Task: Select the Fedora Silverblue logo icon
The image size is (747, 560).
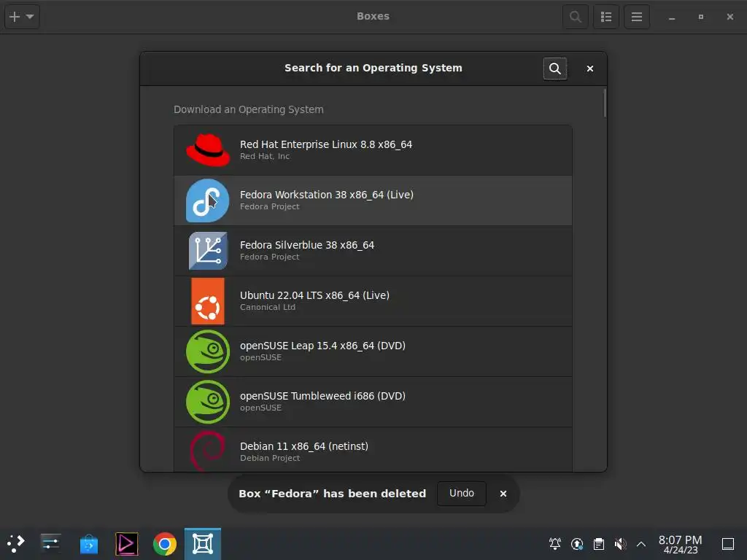Action: click(208, 251)
